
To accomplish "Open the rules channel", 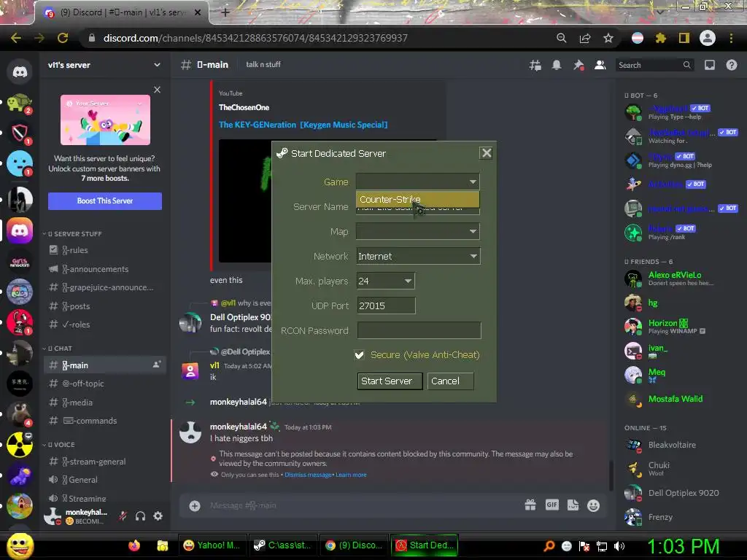I will pos(105,250).
